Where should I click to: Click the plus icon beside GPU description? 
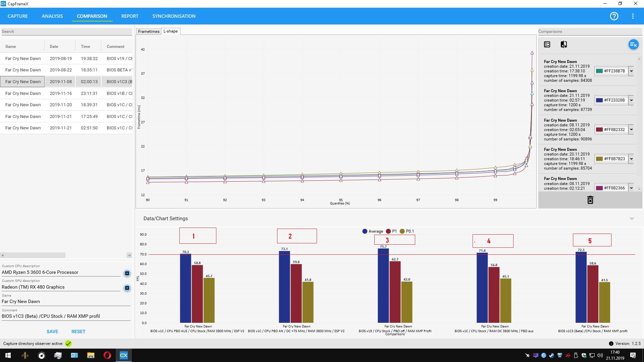[x=127, y=288]
